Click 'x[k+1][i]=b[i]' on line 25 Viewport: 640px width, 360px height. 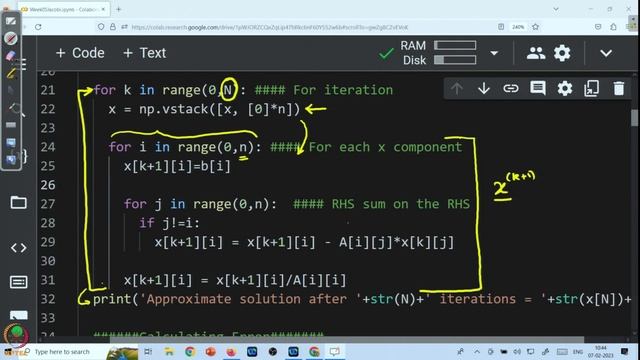point(178,167)
